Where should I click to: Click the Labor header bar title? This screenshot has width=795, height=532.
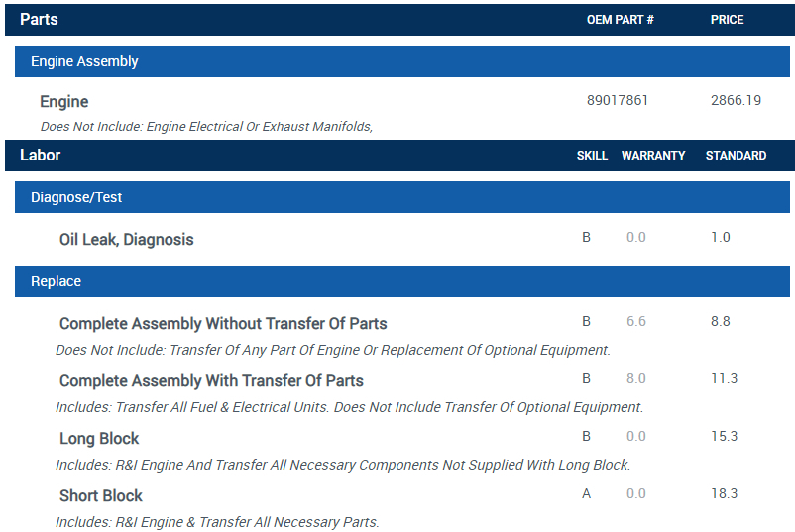41,156
